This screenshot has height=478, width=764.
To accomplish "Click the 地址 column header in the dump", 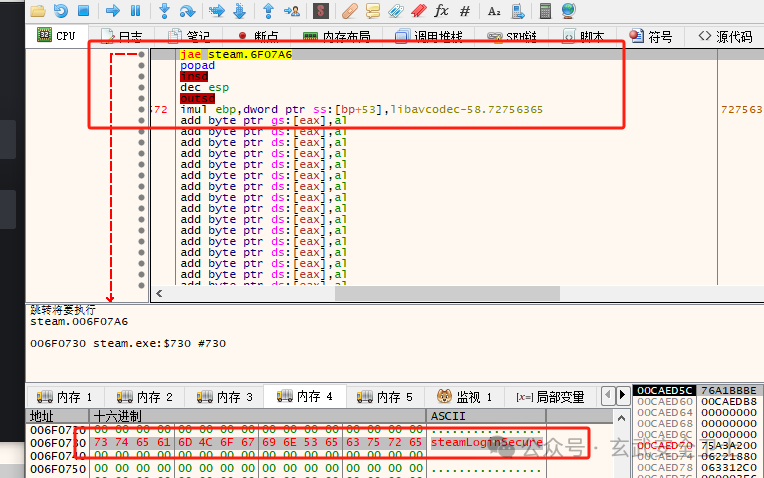I will point(57,416).
